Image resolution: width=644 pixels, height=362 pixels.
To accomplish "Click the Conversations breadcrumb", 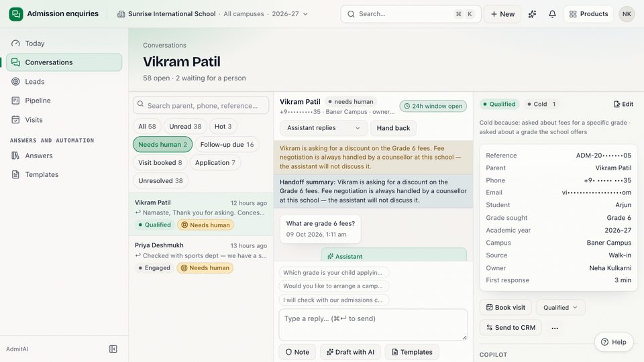I will click(x=165, y=45).
